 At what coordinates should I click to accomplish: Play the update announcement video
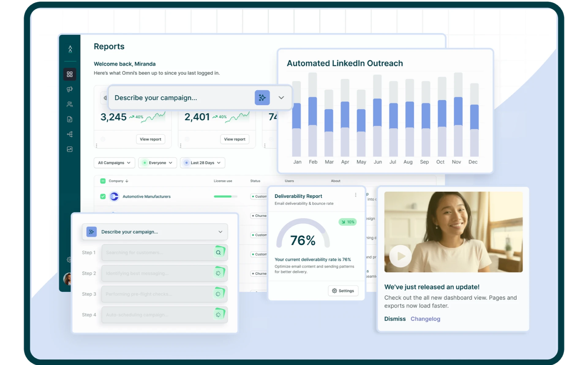[401, 256]
